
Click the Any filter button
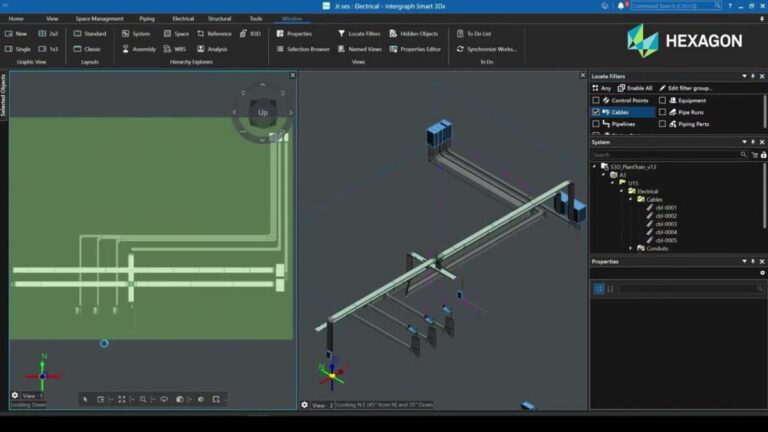coord(601,88)
